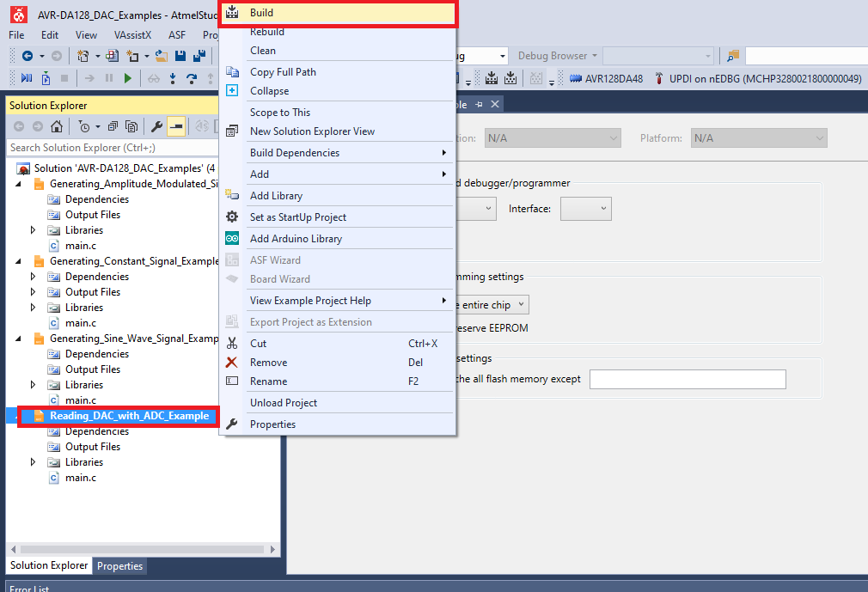Expand Libraries under Reading_DAC_with_ADC_Example
Image resolution: width=868 pixels, height=592 pixels.
33,462
